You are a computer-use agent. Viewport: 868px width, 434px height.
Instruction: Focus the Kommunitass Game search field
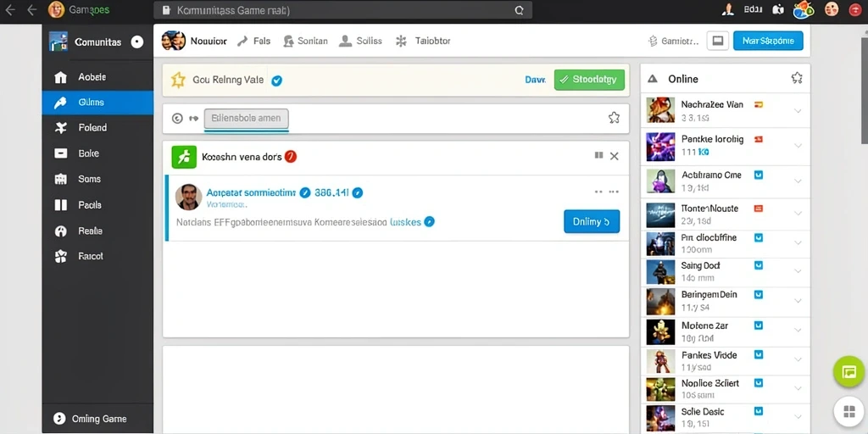click(x=342, y=10)
